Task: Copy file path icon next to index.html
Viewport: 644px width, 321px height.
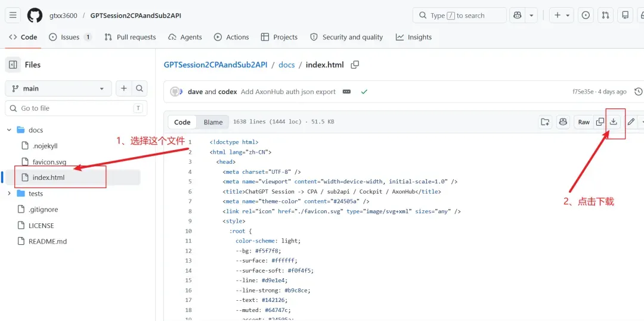Action: [355, 65]
